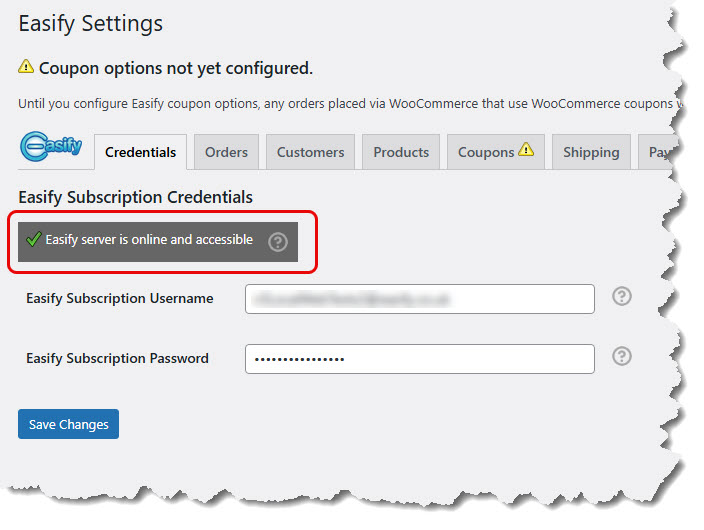Switch to the Shipping tab
The image size is (704, 530).
(591, 152)
